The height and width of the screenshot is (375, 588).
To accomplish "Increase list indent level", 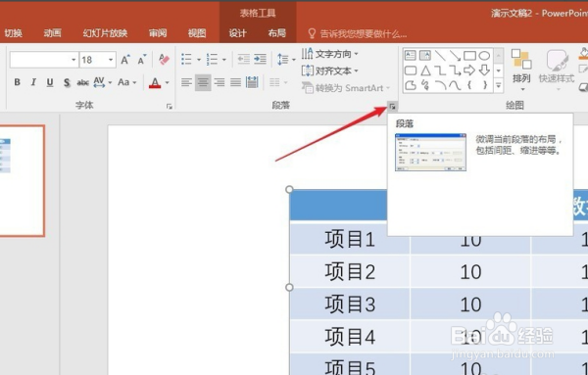I will [260, 59].
